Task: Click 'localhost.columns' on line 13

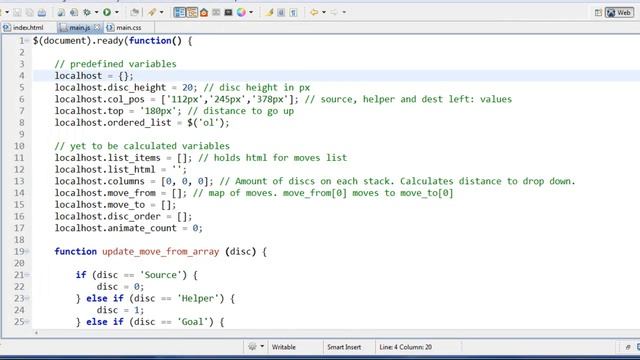Action: pyautogui.click(x=100, y=181)
